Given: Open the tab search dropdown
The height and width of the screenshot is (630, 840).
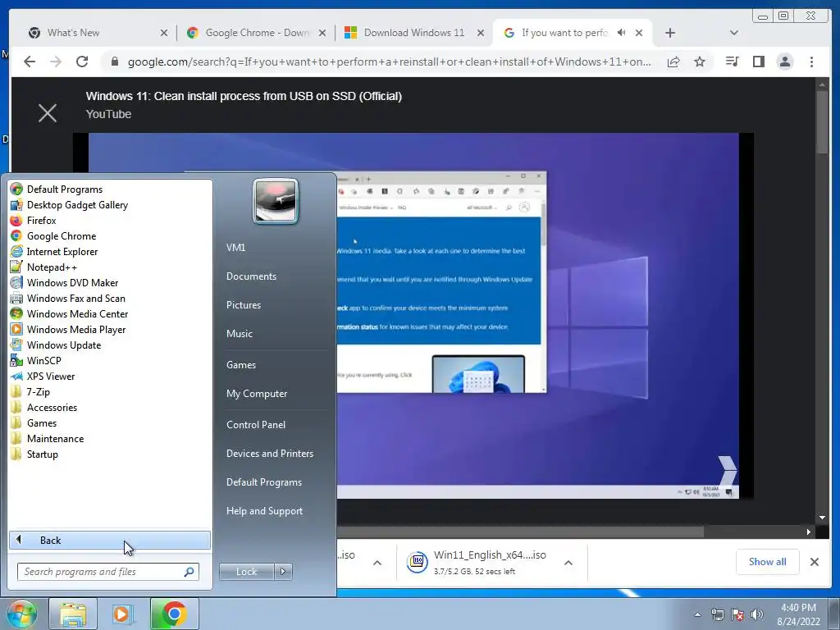Looking at the screenshot, I should click(734, 33).
